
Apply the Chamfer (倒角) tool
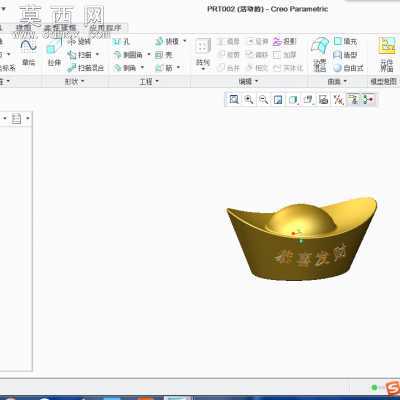click(x=125, y=68)
